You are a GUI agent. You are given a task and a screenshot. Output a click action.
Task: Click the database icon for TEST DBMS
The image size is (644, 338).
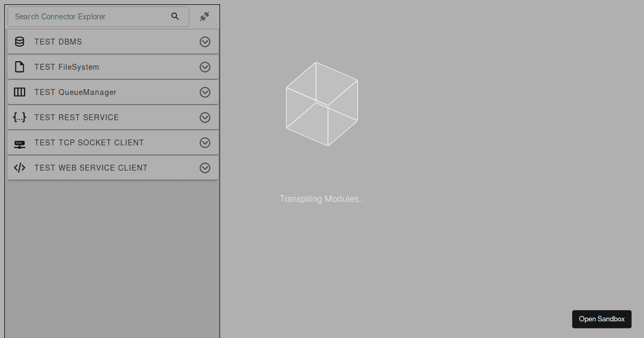tap(19, 41)
